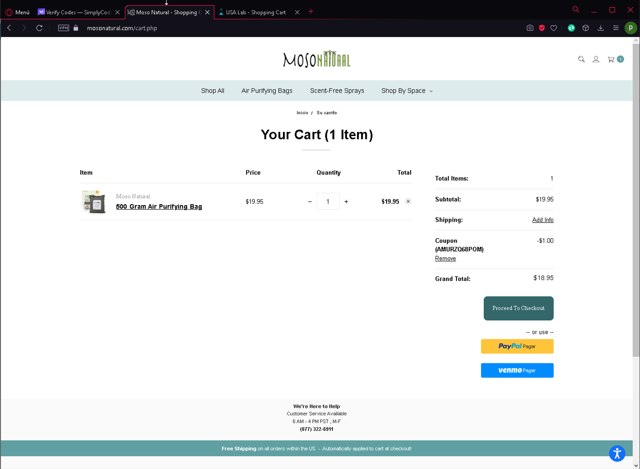Expand Shop By Space dropdown
The image size is (640, 469).
407,91
